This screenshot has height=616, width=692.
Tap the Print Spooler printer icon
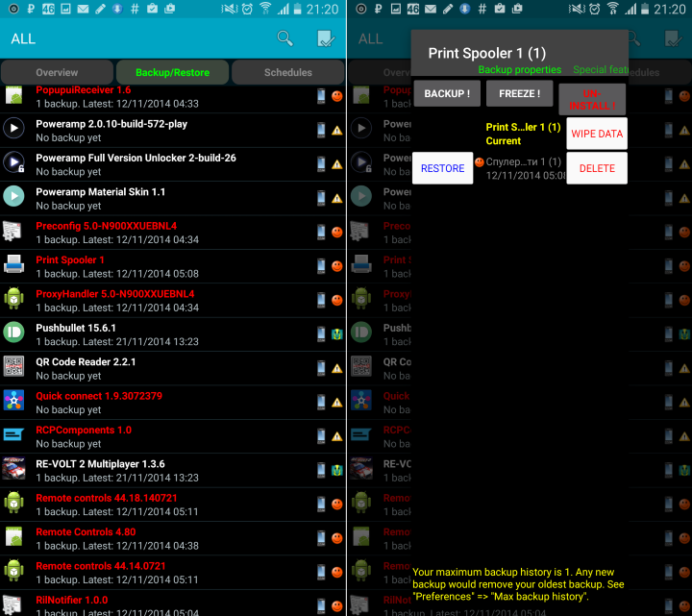coord(13,264)
